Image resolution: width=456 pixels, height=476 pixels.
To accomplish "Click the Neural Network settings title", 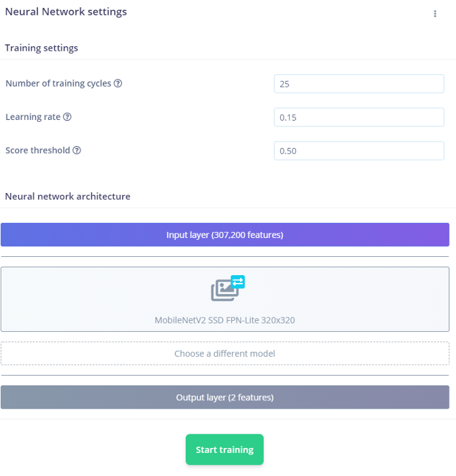I will point(66,12).
